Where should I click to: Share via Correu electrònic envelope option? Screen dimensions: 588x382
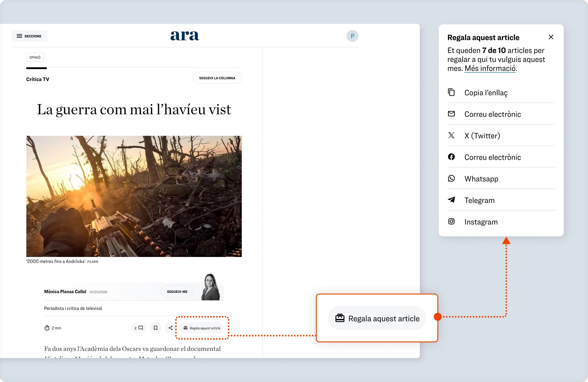pyautogui.click(x=492, y=114)
